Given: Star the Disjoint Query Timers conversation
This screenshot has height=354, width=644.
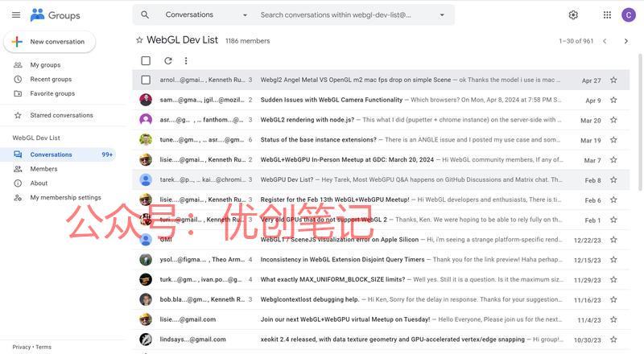Looking at the screenshot, I should pyautogui.click(x=613, y=260).
